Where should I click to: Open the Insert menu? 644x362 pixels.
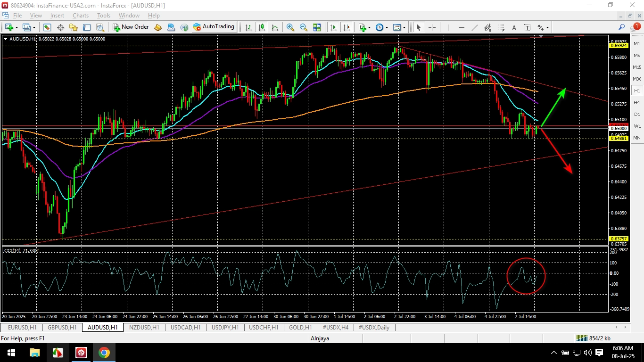tap(57, 16)
